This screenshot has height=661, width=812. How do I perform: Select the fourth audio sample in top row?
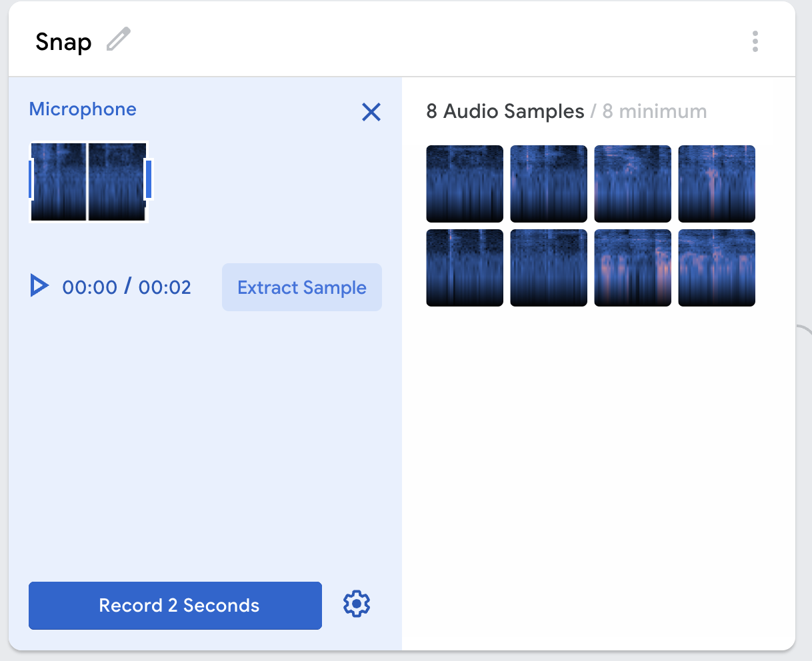point(717,184)
